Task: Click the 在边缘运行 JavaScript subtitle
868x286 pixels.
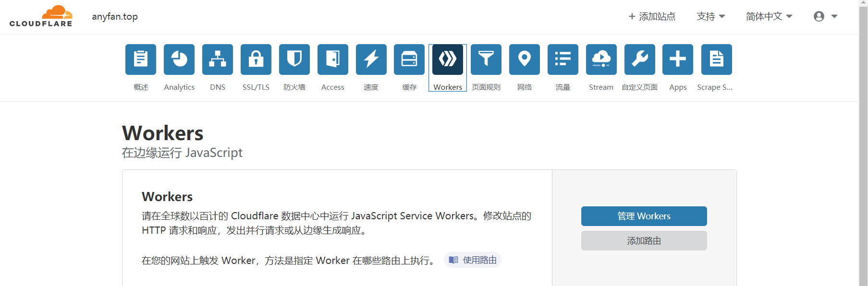Action: click(182, 153)
